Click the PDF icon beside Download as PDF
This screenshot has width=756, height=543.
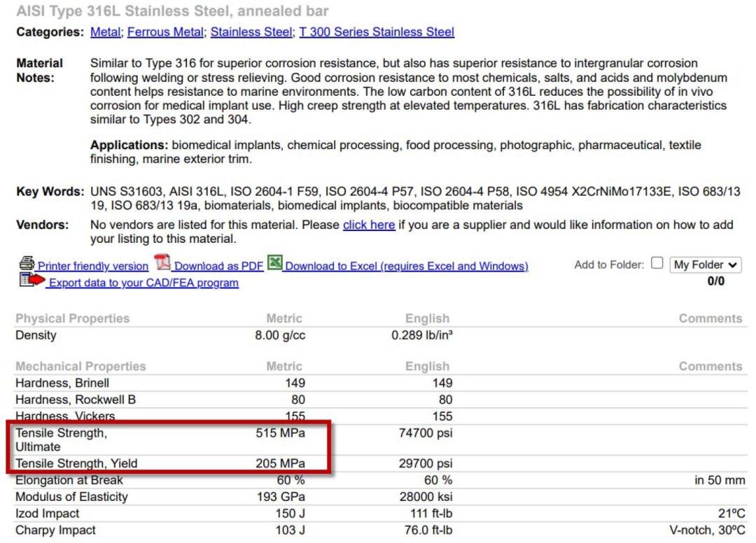pyautogui.click(x=162, y=262)
